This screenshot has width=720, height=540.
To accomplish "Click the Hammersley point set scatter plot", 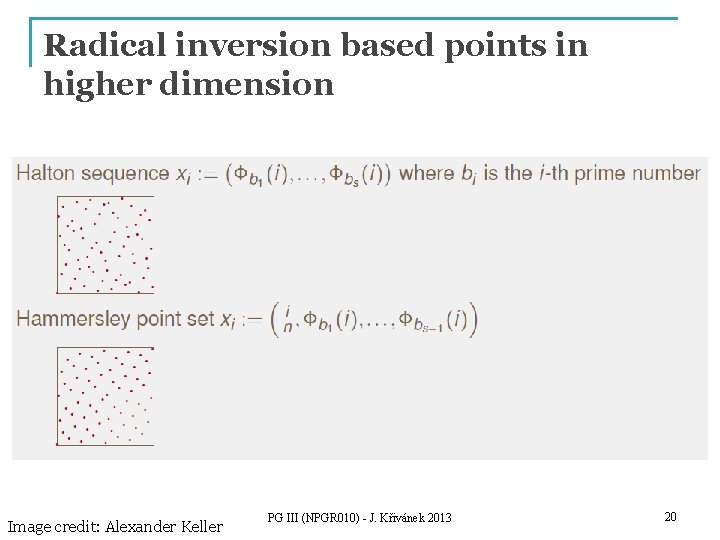I will pyautogui.click(x=105, y=396).
